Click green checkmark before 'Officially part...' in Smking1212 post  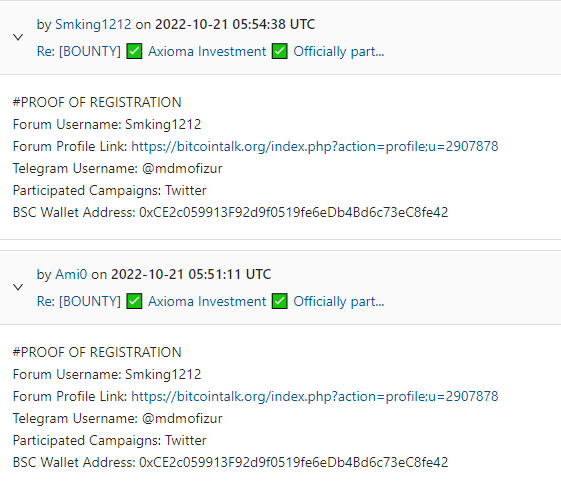pos(279,51)
